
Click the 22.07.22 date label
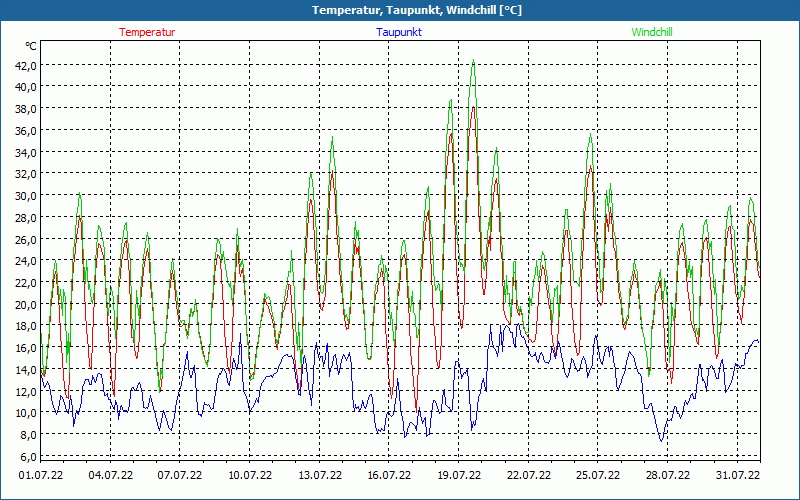point(529,476)
